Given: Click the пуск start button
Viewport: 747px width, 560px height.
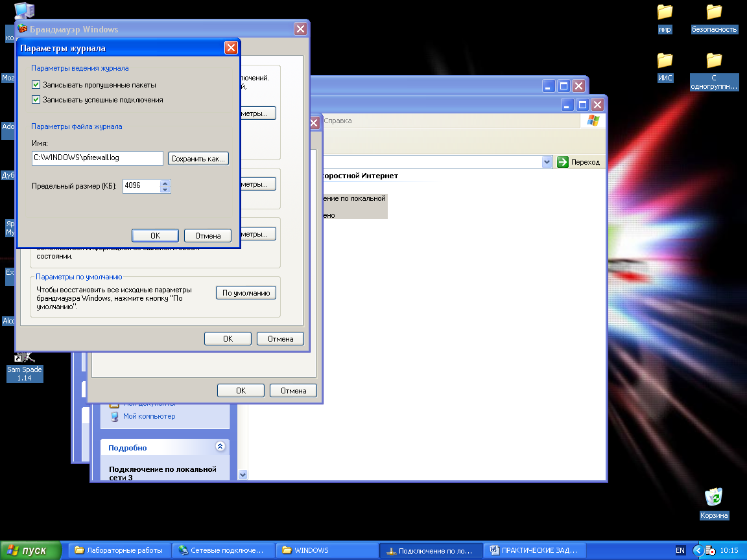Looking at the screenshot, I should click(x=31, y=550).
